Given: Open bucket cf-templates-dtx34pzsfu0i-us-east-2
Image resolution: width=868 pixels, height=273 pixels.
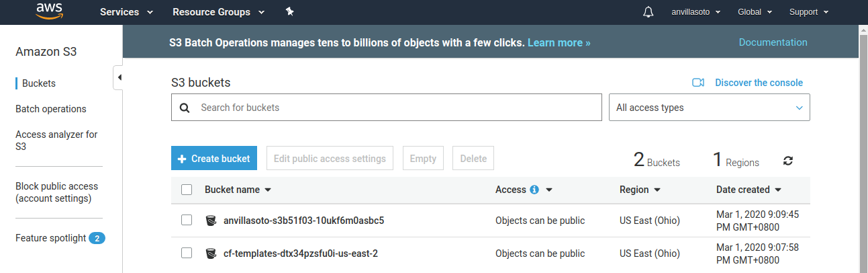Looking at the screenshot, I should 301,253.
